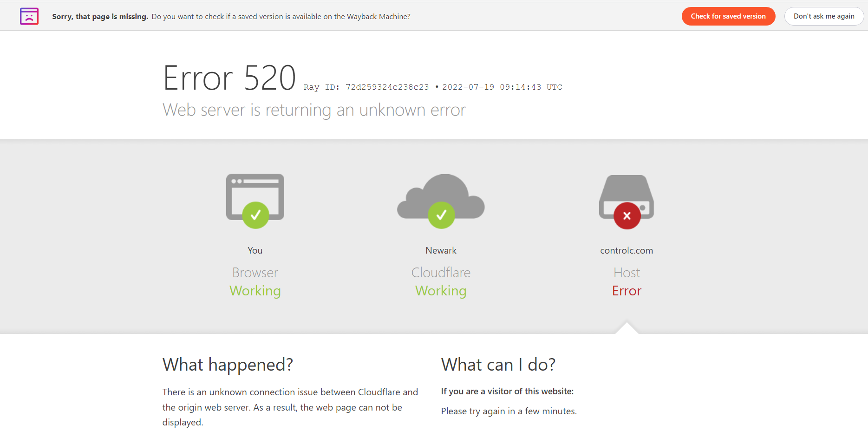Screen dimensions: 868x431
Task: Dismiss with Don't ask me again button
Action: (x=824, y=16)
